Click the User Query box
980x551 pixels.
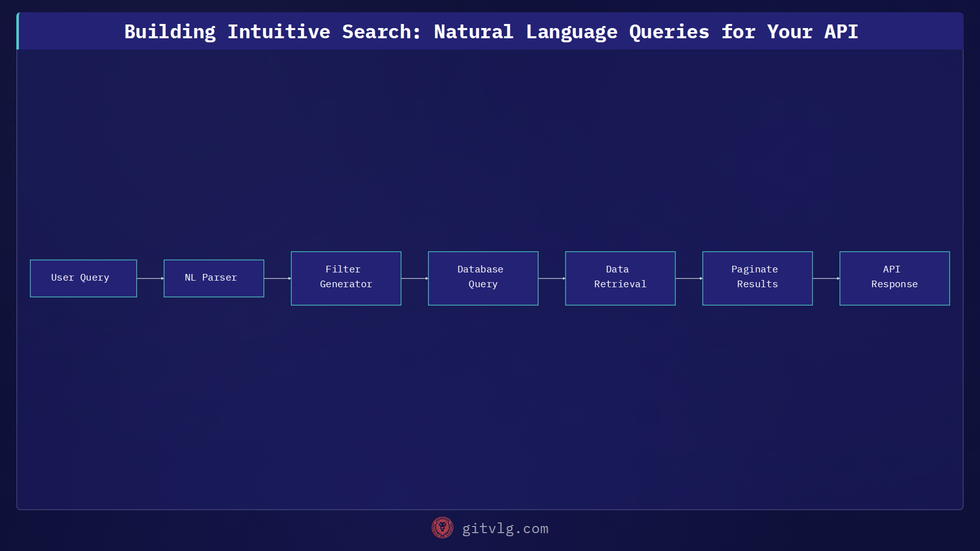pos(83,279)
